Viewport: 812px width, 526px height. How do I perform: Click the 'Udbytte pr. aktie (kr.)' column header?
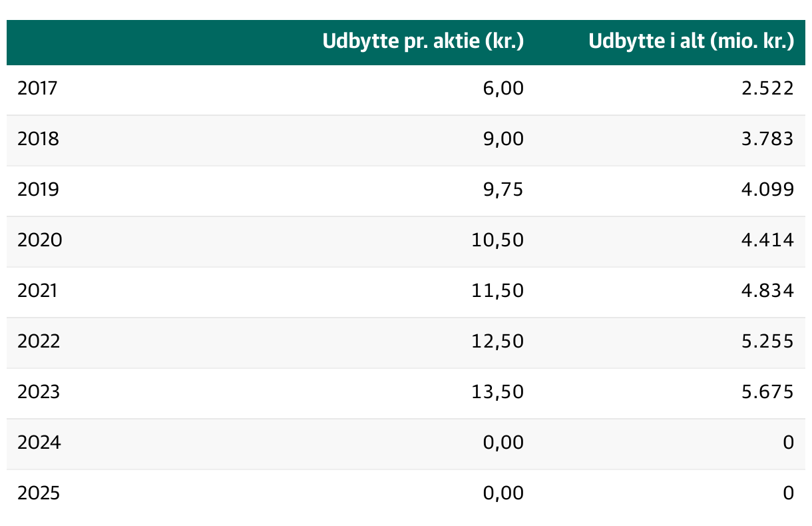tap(423, 42)
